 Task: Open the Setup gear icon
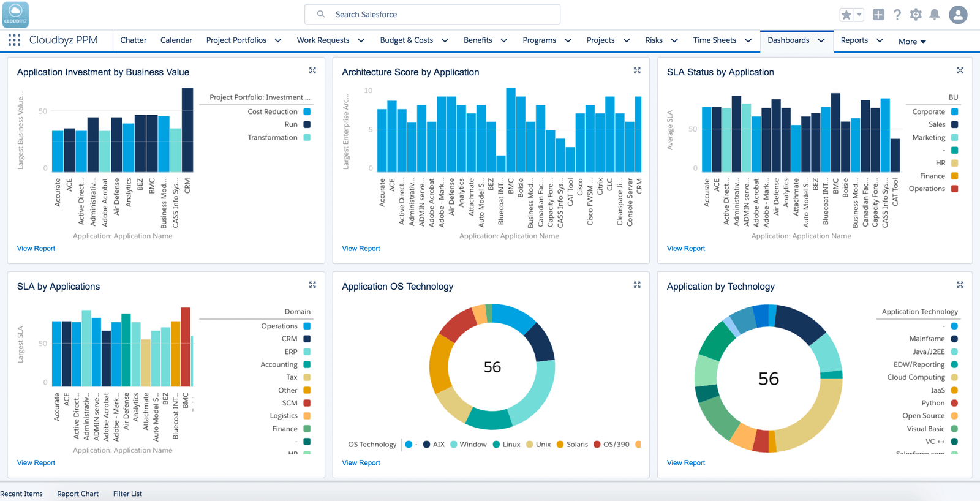(x=916, y=15)
